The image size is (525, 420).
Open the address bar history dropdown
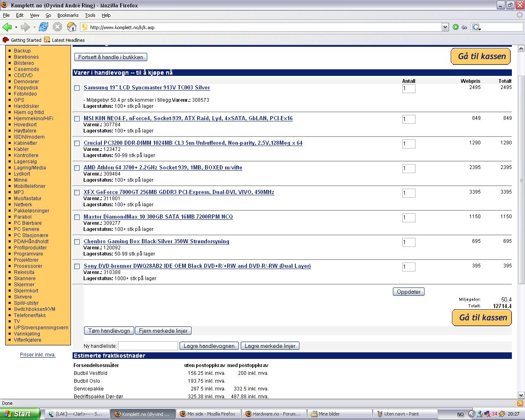[445, 27]
